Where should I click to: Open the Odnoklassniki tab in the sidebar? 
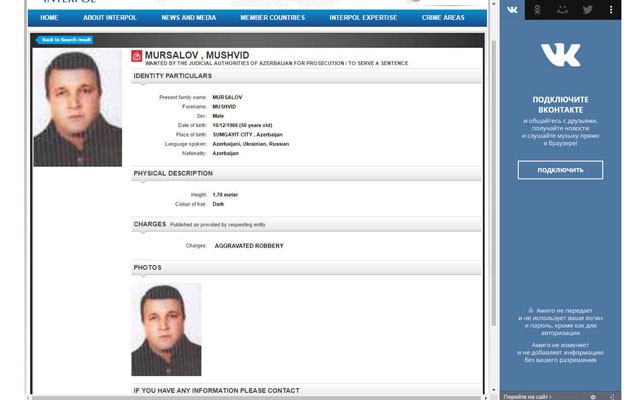(x=537, y=10)
